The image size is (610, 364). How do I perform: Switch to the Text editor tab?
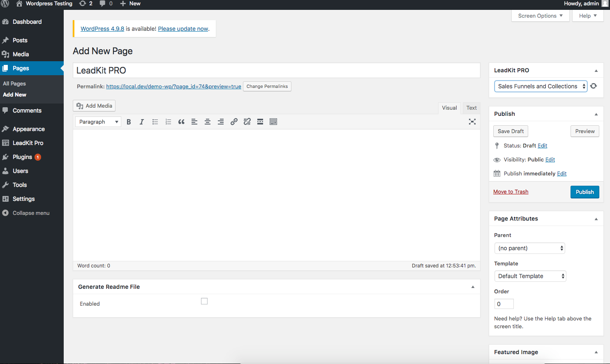coord(471,108)
